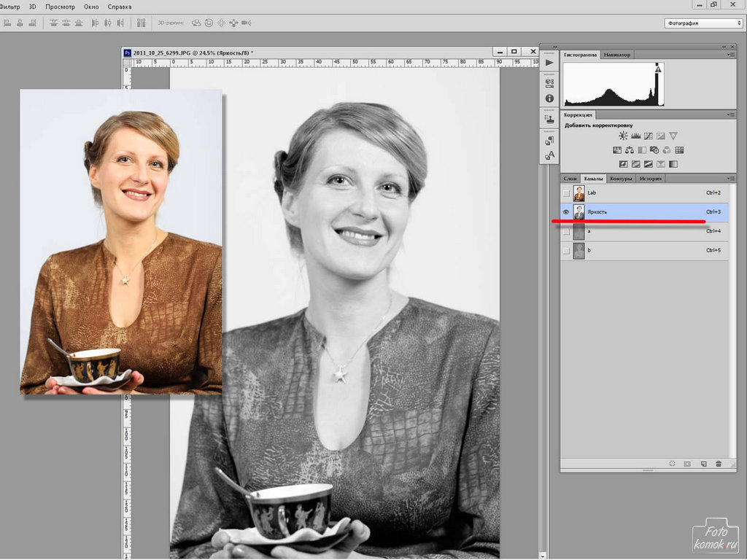Switch to the Навигатор tab
The image size is (747, 560).
tap(617, 55)
